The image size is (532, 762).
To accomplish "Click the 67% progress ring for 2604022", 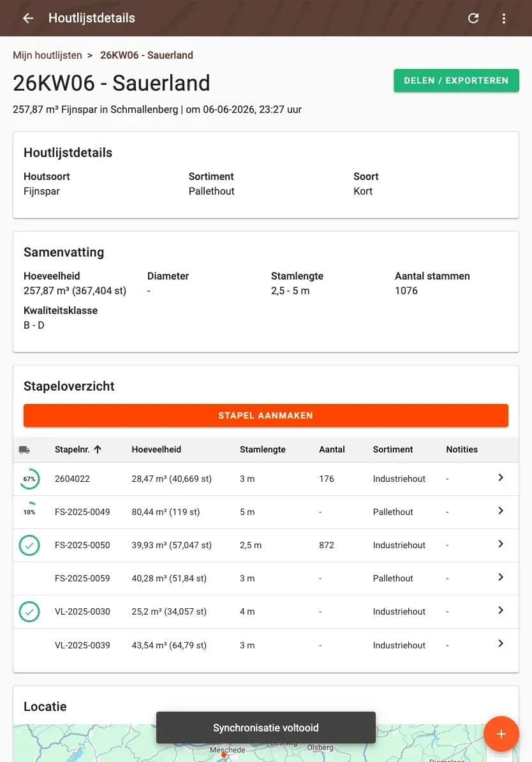I will coord(29,479).
